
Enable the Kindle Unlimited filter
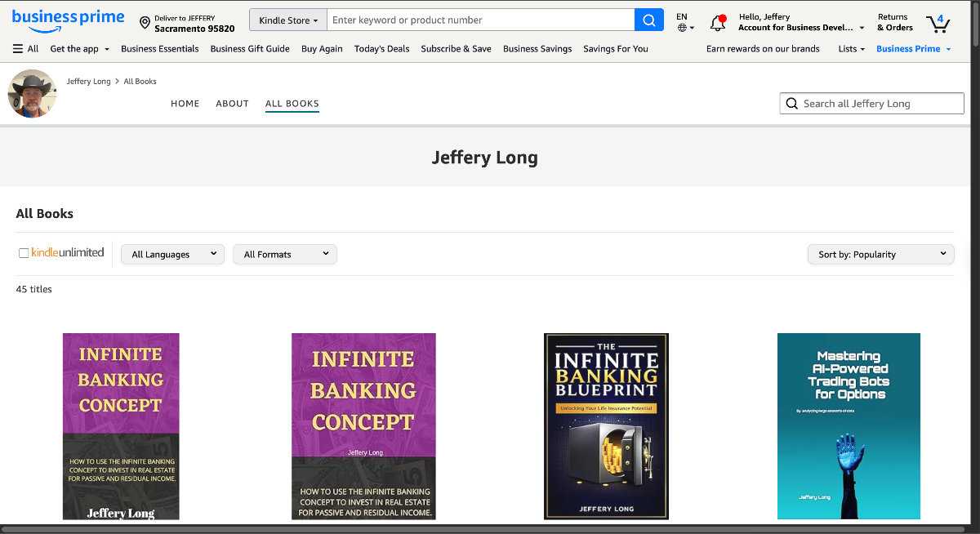tap(24, 253)
